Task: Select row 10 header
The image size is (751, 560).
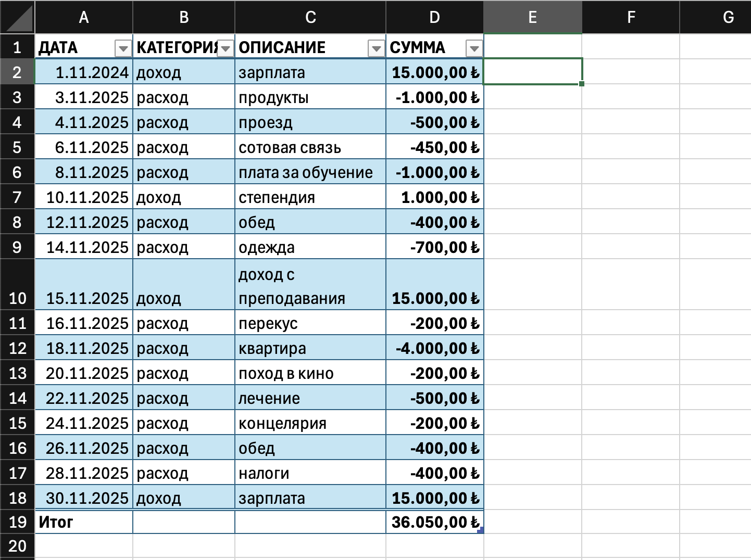Action: click(17, 285)
